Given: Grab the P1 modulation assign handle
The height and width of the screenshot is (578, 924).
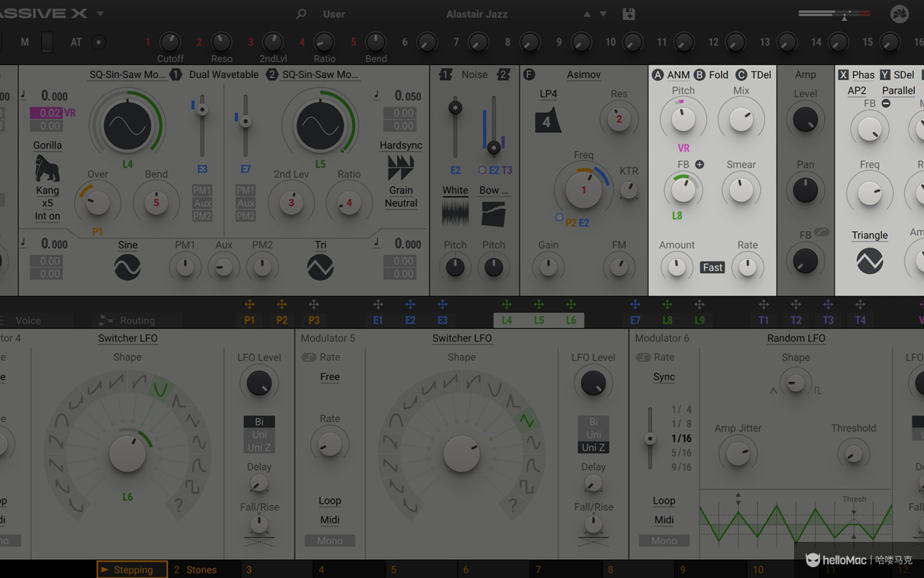Looking at the screenshot, I should [x=249, y=305].
